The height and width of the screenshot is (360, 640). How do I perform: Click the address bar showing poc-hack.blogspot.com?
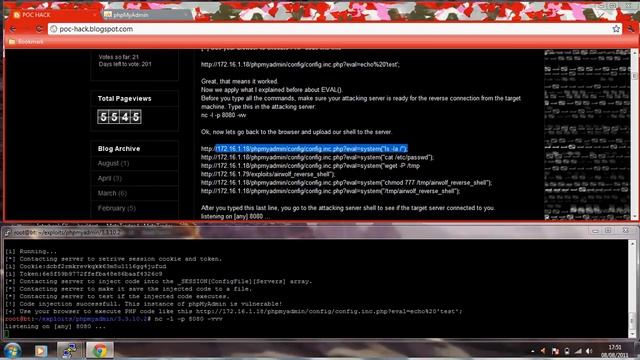click(x=335, y=29)
